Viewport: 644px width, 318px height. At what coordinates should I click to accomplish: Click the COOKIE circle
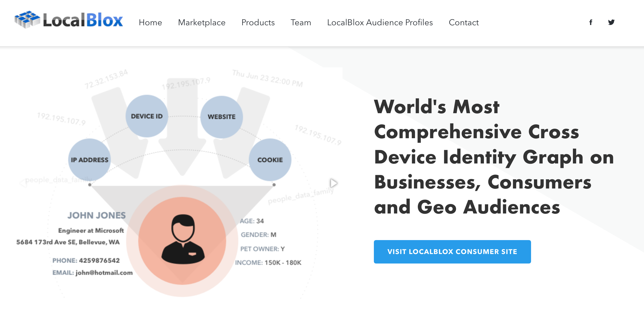tap(270, 160)
